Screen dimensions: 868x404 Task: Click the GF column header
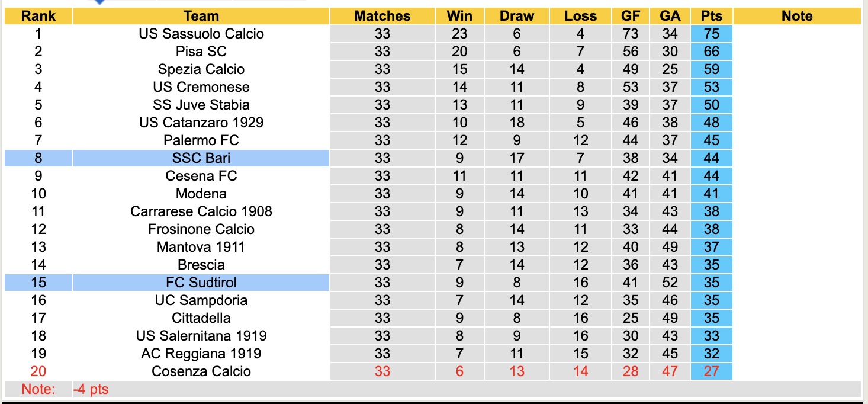[x=631, y=16]
